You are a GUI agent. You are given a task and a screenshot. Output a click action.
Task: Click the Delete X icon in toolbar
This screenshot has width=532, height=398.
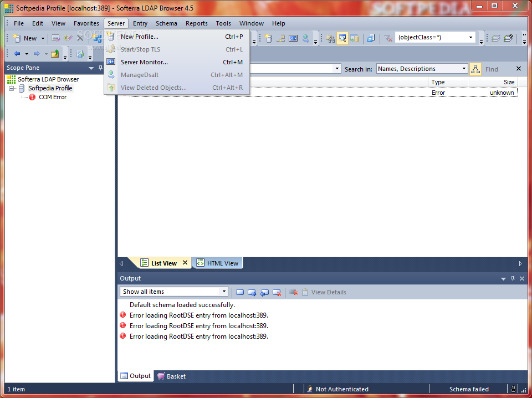click(80, 38)
